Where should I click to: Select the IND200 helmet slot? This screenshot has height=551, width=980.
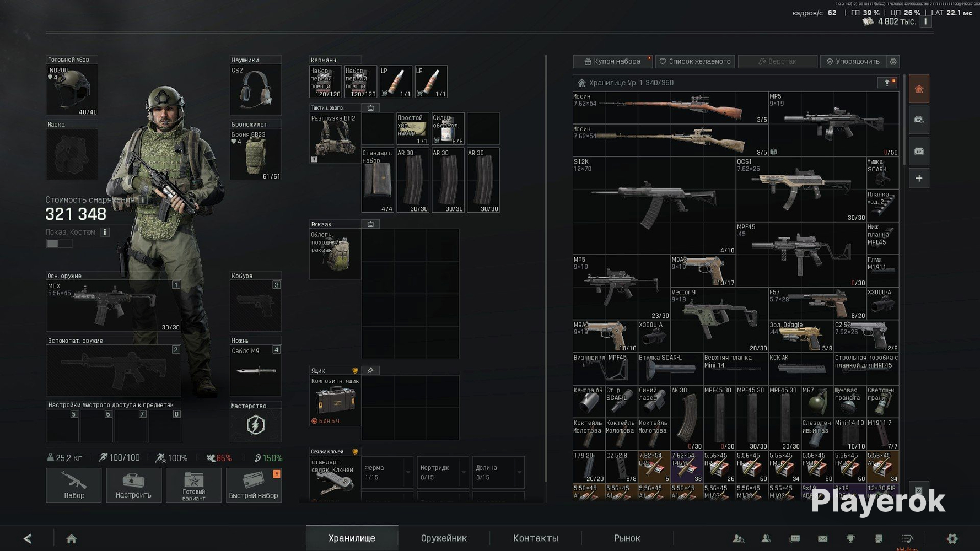(x=72, y=90)
